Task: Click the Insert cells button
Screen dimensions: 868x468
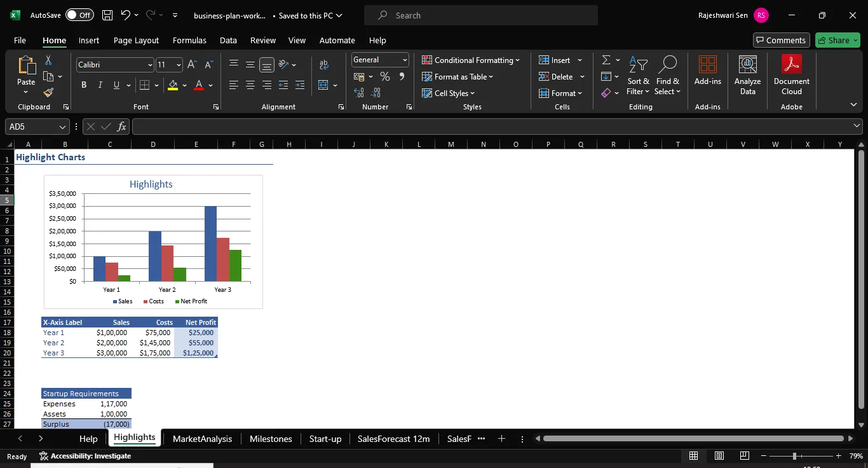Action: click(555, 60)
